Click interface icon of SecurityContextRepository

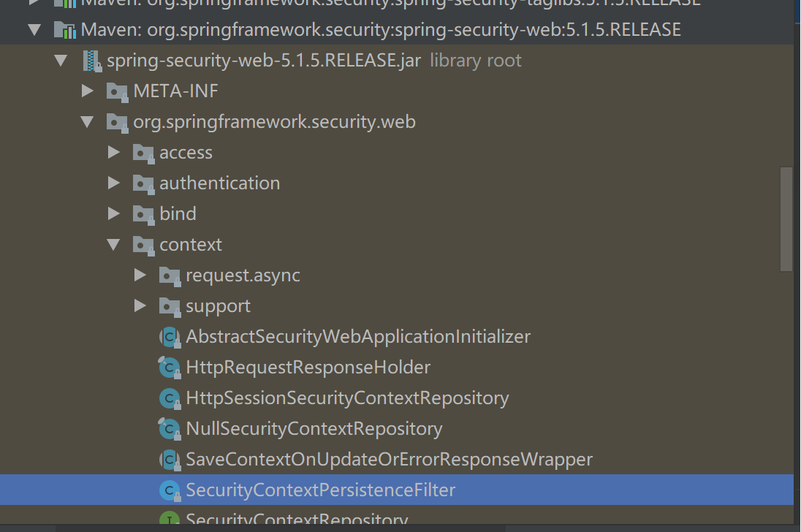point(170,518)
